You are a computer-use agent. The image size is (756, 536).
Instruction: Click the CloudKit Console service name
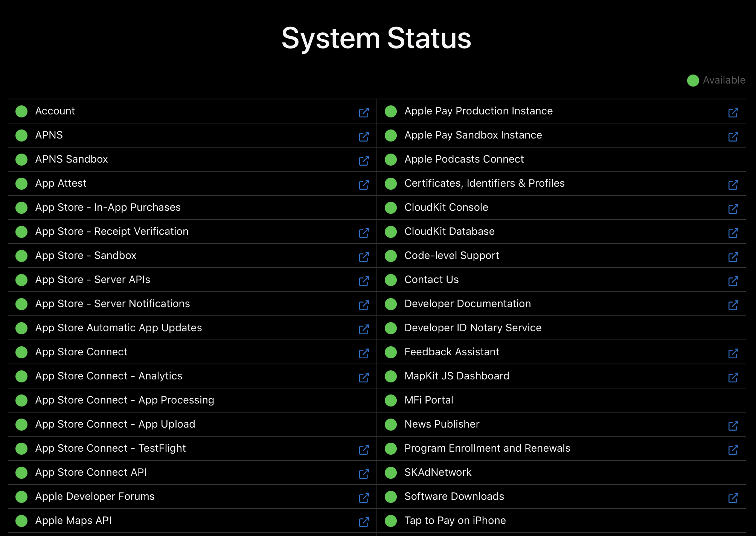tap(446, 207)
